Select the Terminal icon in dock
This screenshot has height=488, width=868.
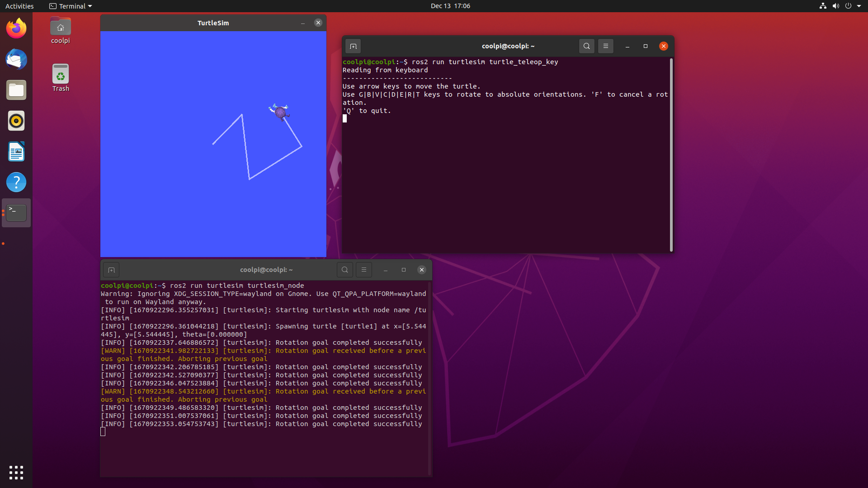pos(16,213)
